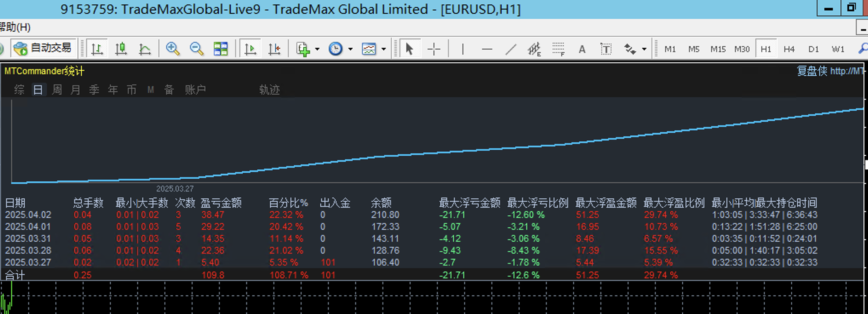The image size is (868, 314).
Task: Switch timeframe to M15
Action: coord(718,49)
